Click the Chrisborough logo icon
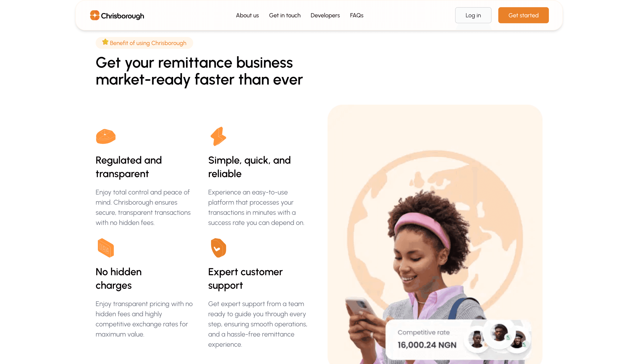 [x=95, y=15]
